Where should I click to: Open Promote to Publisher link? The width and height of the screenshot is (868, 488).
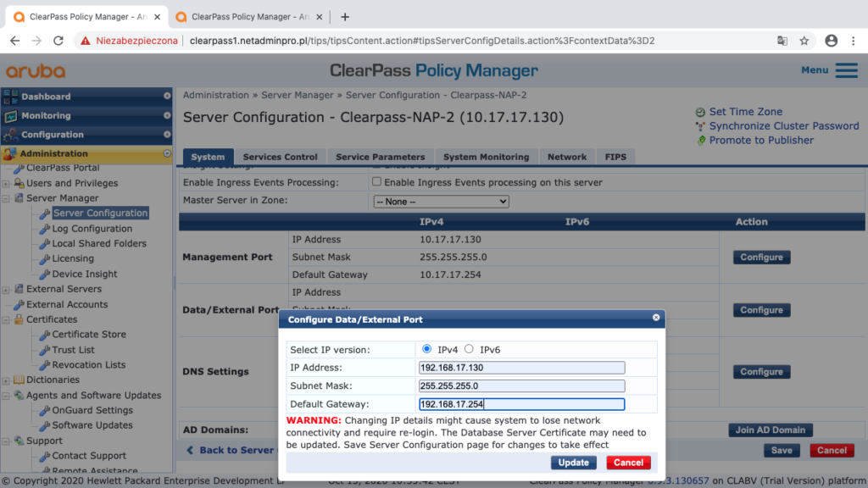pos(761,141)
